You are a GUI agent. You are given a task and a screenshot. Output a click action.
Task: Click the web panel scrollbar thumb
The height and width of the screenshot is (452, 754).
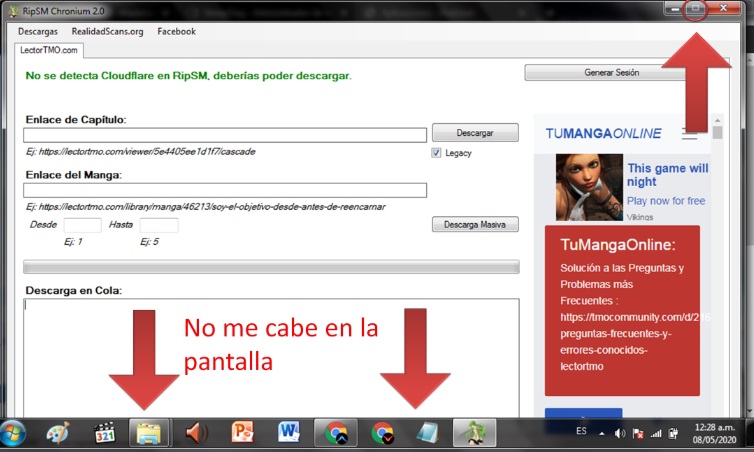point(717,132)
